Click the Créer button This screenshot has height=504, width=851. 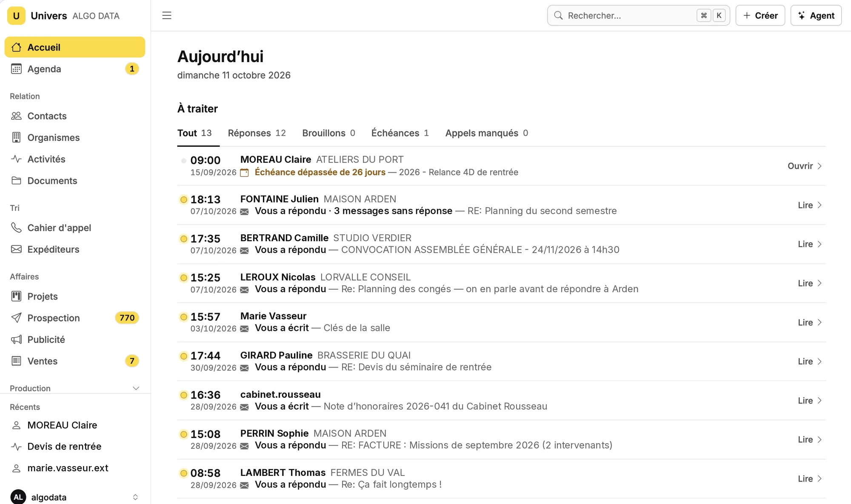(x=760, y=16)
